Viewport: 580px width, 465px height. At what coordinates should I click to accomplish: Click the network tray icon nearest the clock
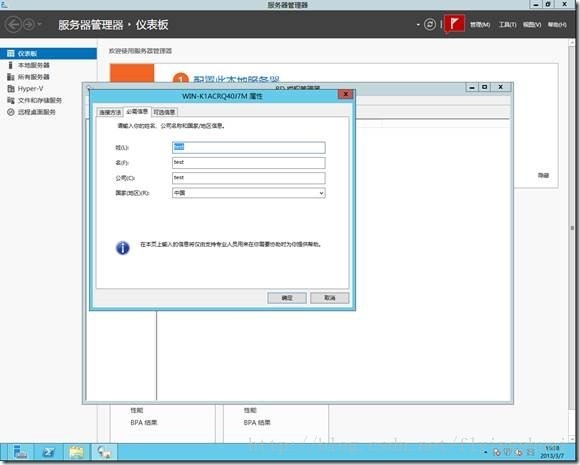tap(531, 452)
